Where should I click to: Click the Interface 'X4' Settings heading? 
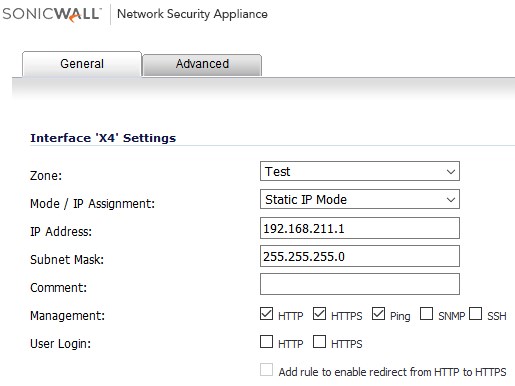pos(103,138)
